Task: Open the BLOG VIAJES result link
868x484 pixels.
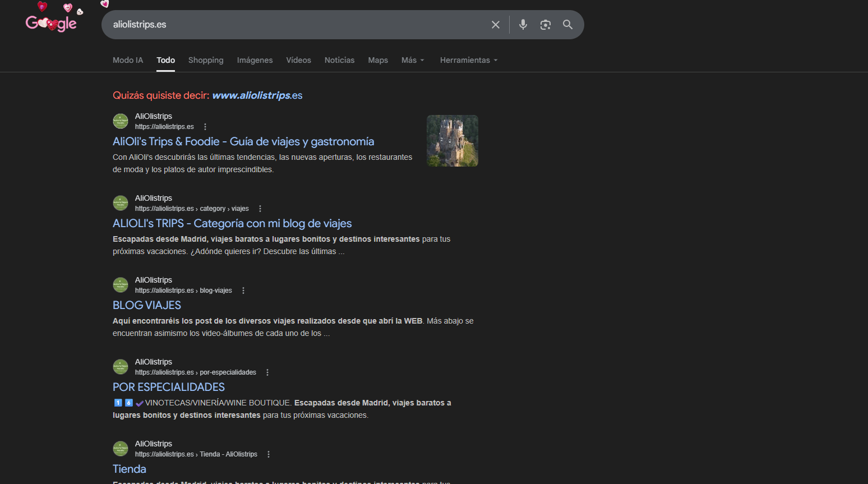Action: 147,305
